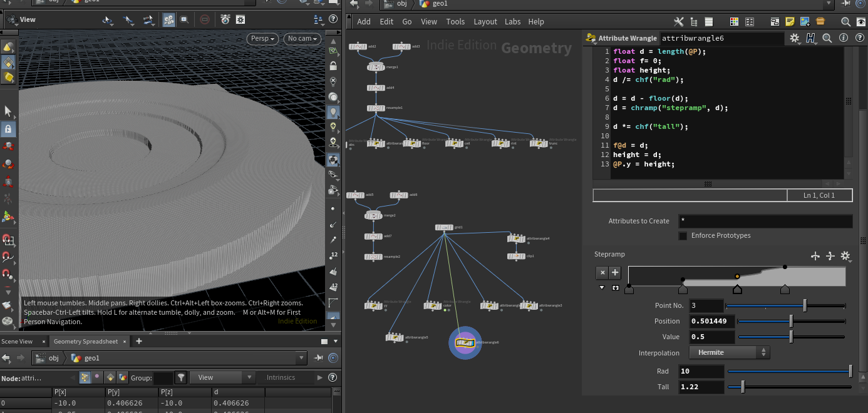Open the Tools menu
The width and height of the screenshot is (868, 413).
tap(455, 21)
